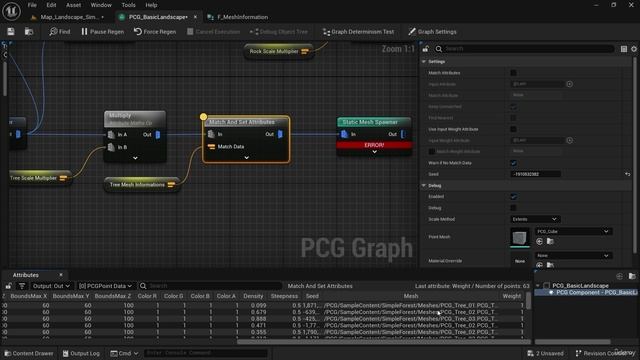Click the Match And Set Attributes Out pin
The image size is (640, 360).
click(280, 134)
